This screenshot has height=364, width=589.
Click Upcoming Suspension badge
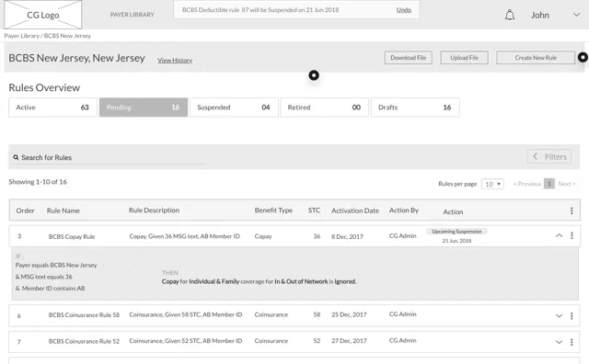(x=456, y=231)
